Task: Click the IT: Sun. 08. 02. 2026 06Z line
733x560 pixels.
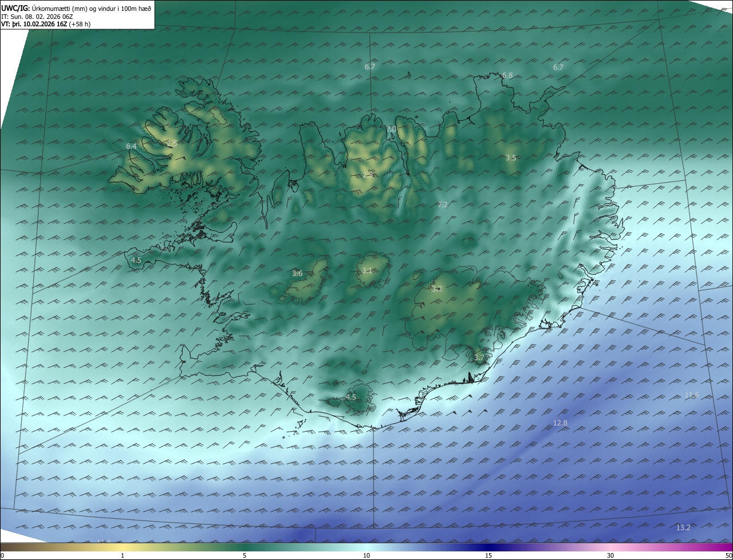Action: 37,17
